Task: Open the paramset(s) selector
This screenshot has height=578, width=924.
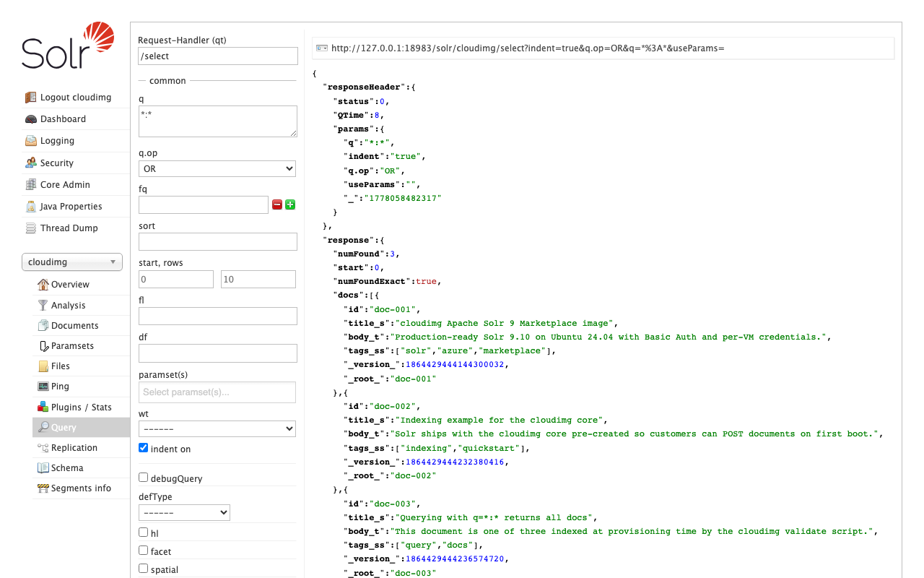Action: click(x=217, y=392)
